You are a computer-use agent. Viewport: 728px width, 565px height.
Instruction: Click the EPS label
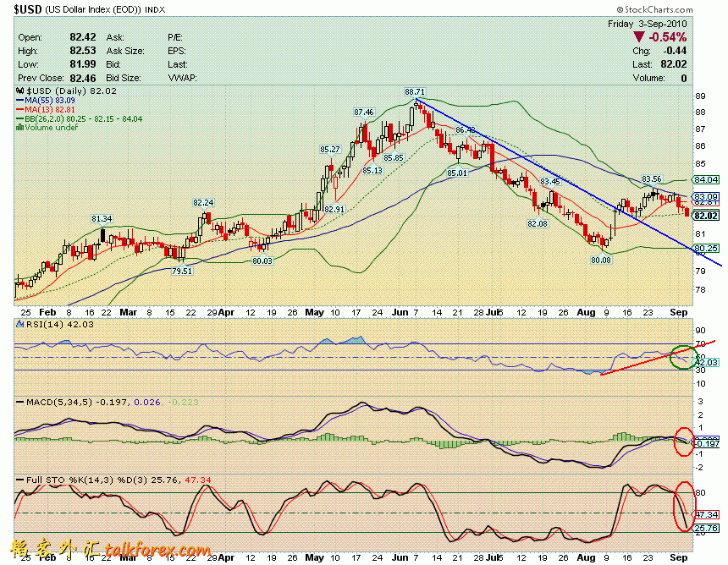tap(176, 51)
